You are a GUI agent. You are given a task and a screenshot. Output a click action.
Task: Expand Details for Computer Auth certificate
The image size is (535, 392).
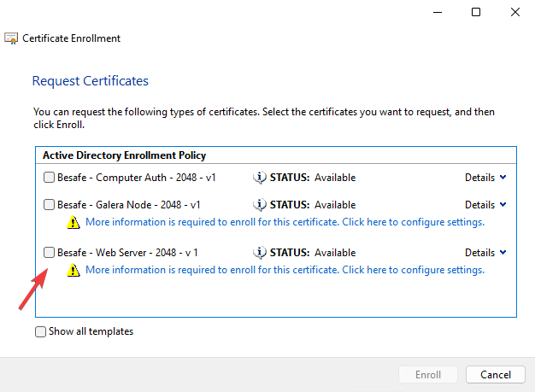485,178
